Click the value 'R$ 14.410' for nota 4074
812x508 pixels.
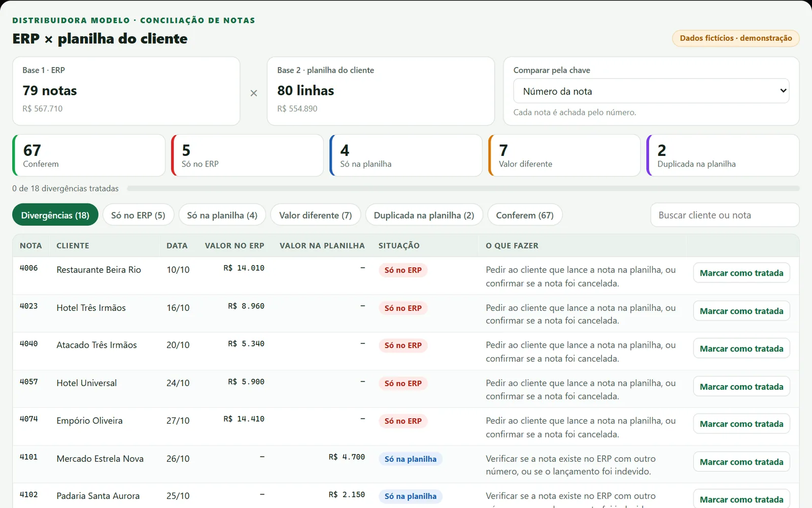(244, 419)
